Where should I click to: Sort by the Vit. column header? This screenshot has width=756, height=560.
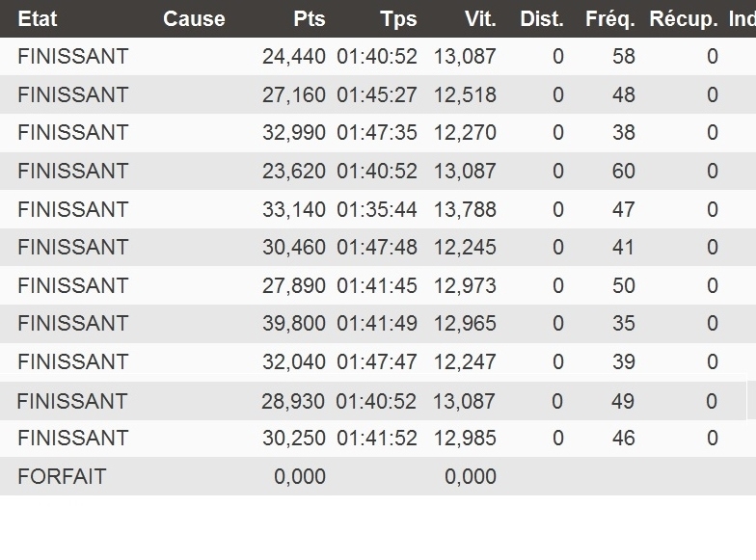click(479, 18)
